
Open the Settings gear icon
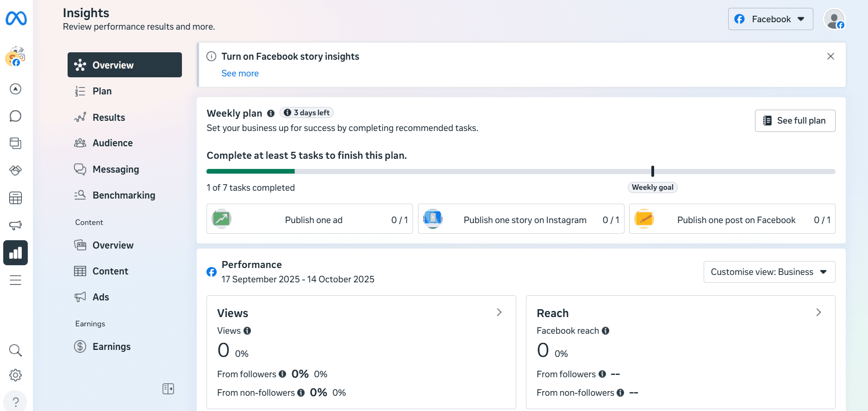[15, 375]
